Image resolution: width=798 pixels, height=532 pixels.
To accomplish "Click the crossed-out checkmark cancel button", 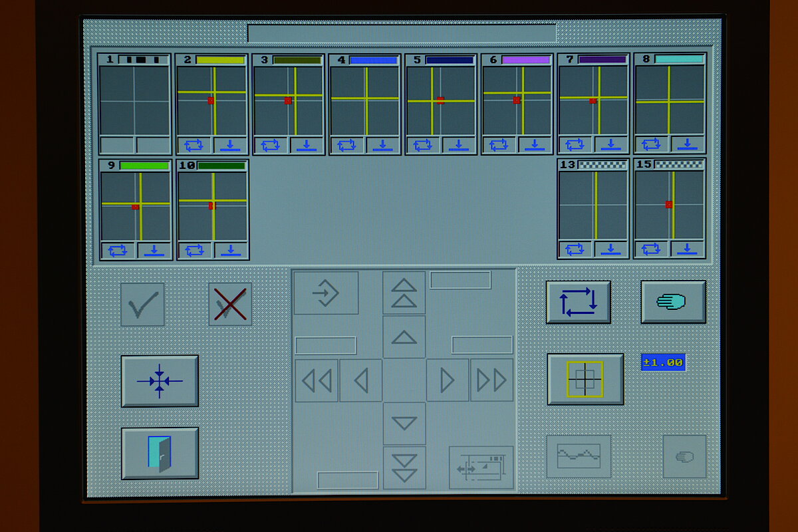I will (x=230, y=305).
